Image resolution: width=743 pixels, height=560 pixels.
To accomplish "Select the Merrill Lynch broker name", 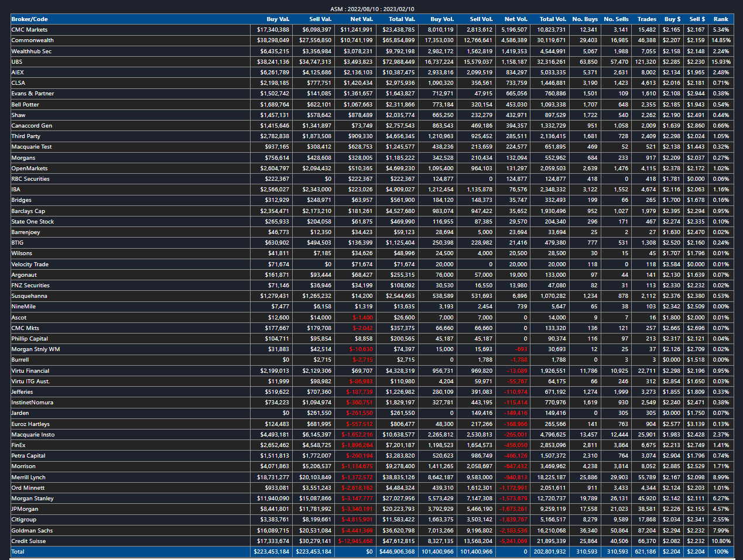I will (28, 477).
